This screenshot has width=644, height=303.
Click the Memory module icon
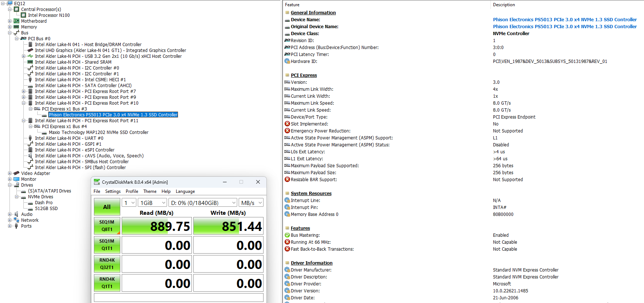(16, 27)
